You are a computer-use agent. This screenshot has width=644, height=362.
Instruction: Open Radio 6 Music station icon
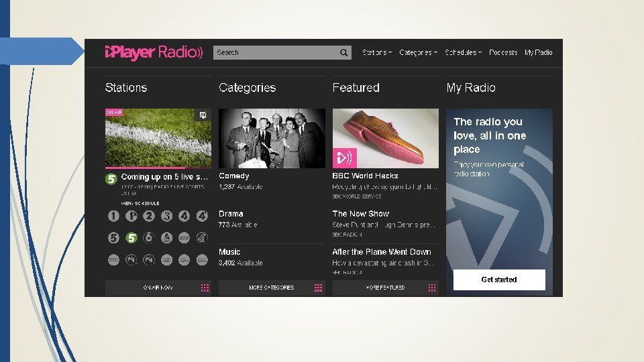(149, 237)
